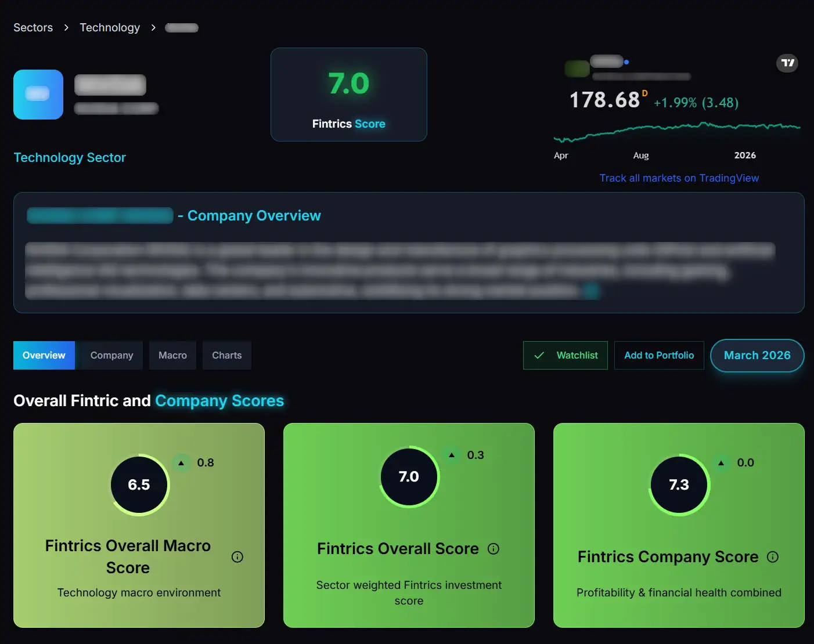Viewport: 814px width, 644px height.
Task: Open the Sectors breadcrumb link
Action: pos(33,27)
